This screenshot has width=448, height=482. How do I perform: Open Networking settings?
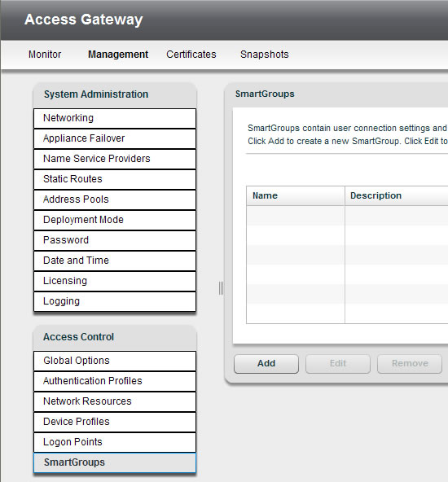coord(115,118)
